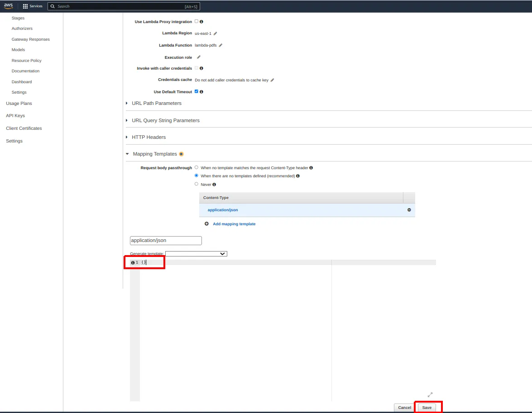This screenshot has width=532, height=413.
Task: Open top-level Settings below Client Certificates
Action: pyautogui.click(x=14, y=141)
